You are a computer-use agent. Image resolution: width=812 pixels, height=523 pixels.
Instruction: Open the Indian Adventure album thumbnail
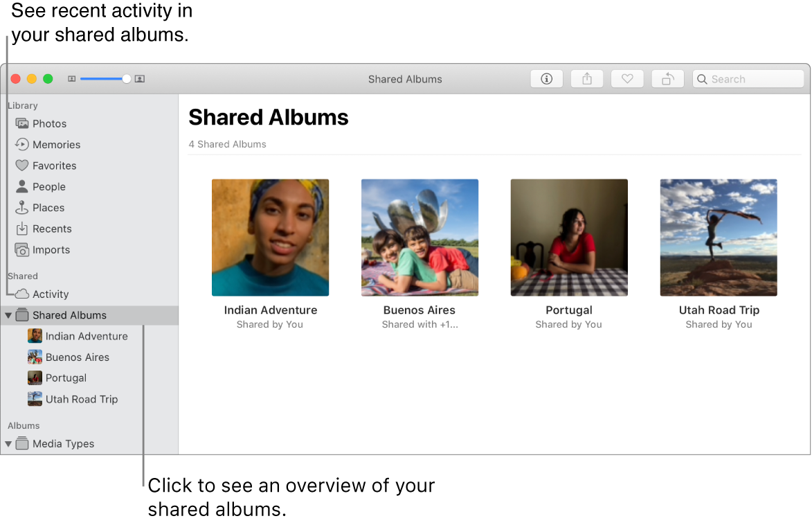(271, 238)
